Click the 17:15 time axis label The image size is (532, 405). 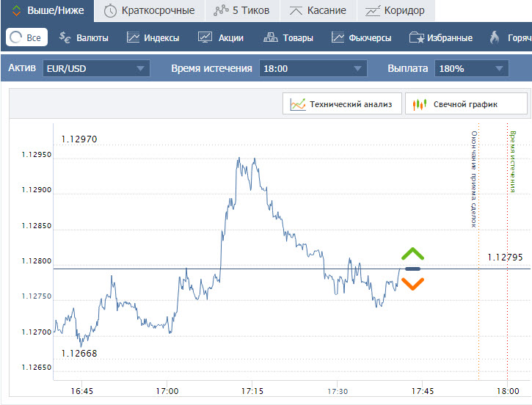click(x=252, y=391)
